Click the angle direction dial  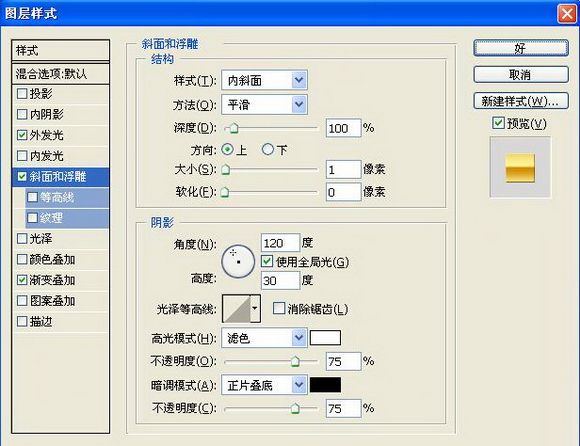[238, 261]
